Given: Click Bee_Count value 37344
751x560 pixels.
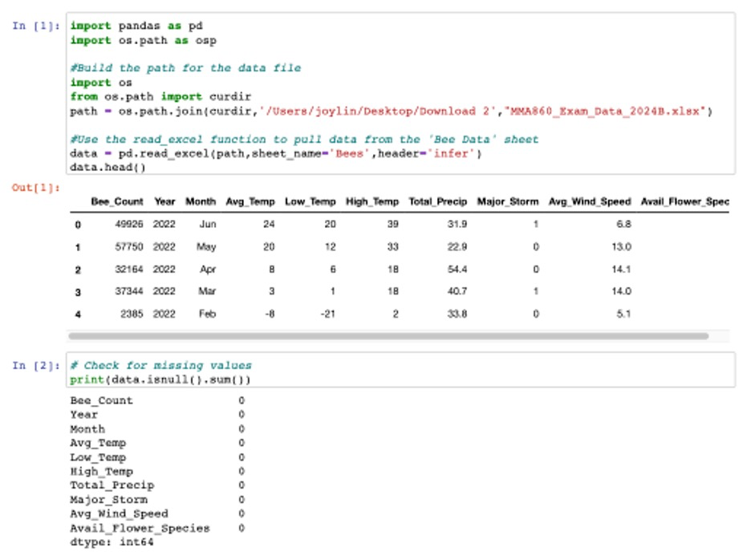Looking at the screenshot, I should point(129,291).
